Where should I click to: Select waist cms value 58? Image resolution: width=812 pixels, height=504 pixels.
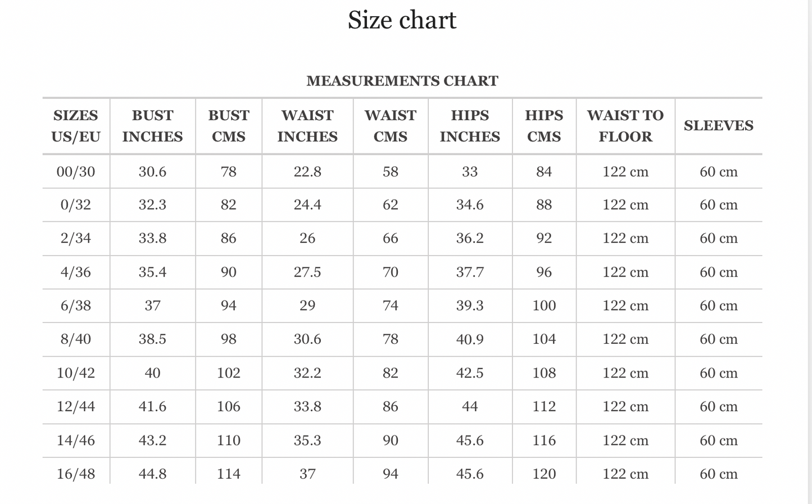[391, 171]
